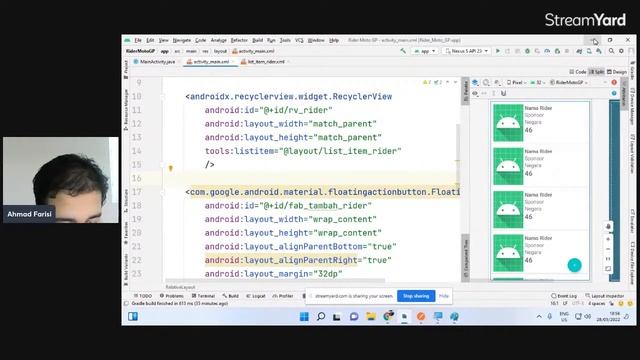
Task: Click the '4 spaces' indent status entry
Action: (596, 304)
